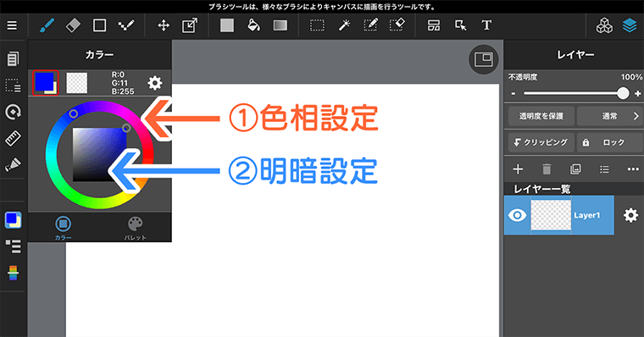
Task: Open the rainbow palette sidebar icon
Action: coord(13,273)
